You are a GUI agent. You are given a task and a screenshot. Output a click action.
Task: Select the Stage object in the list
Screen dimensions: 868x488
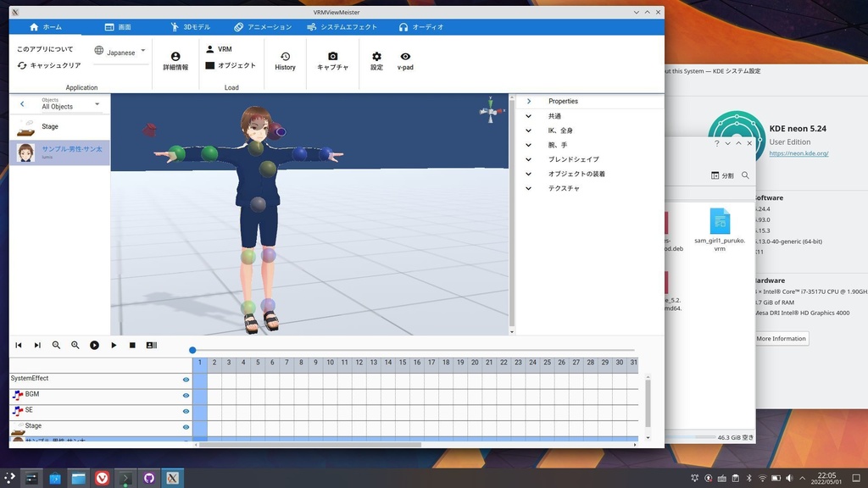coord(50,127)
